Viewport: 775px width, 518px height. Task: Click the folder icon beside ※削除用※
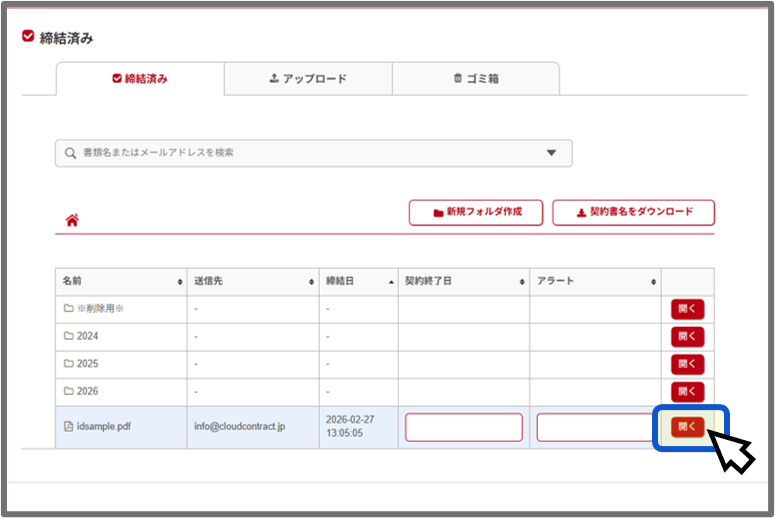tap(69, 309)
